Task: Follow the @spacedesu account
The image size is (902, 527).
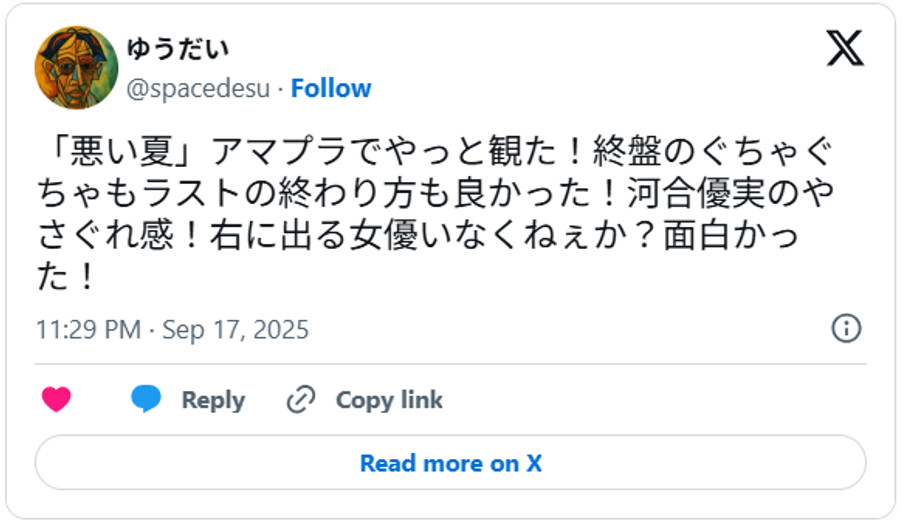Action: [x=331, y=88]
